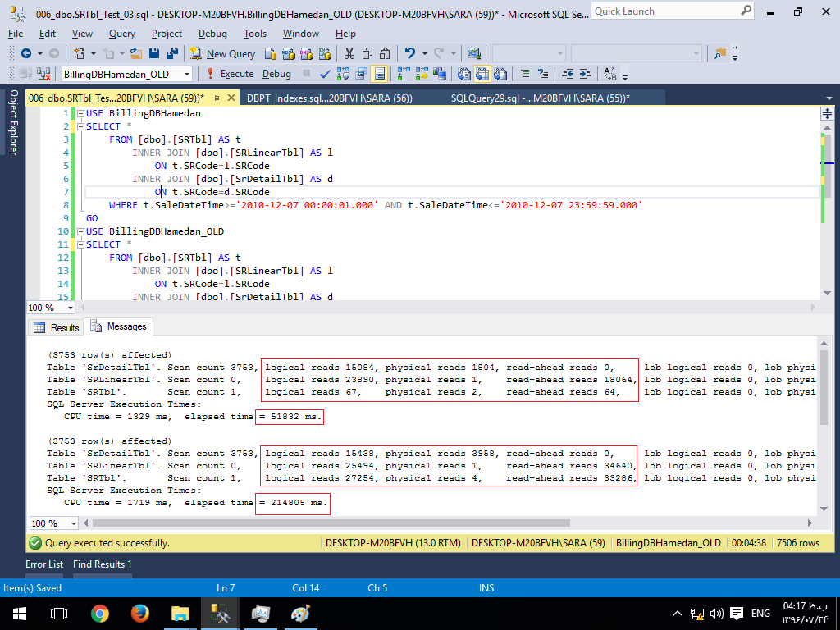
Task: Click the Cut scissors icon
Action: [x=349, y=53]
